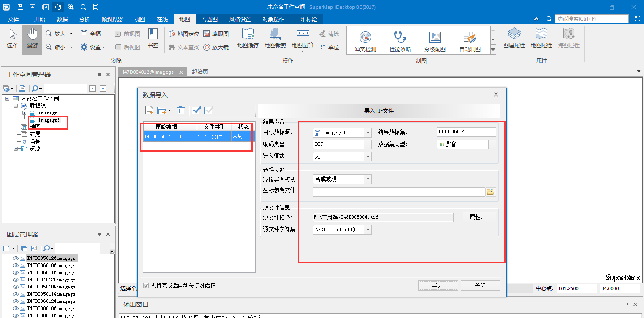
Task: Click the zoom-in magnifier in title bar
Action: (71, 7)
